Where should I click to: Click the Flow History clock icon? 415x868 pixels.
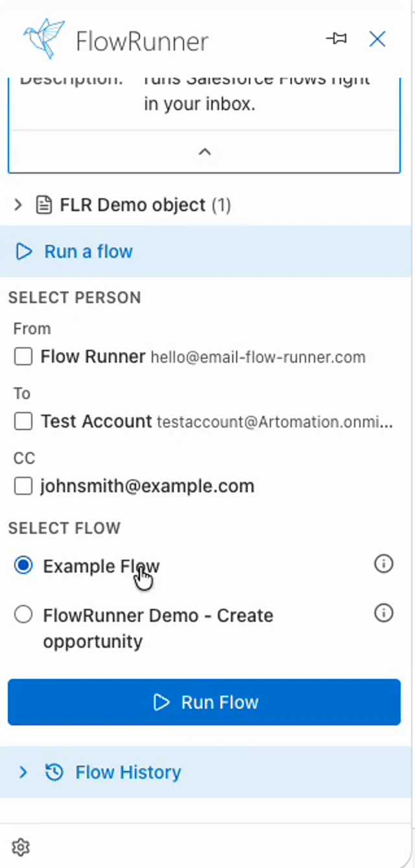click(x=54, y=772)
